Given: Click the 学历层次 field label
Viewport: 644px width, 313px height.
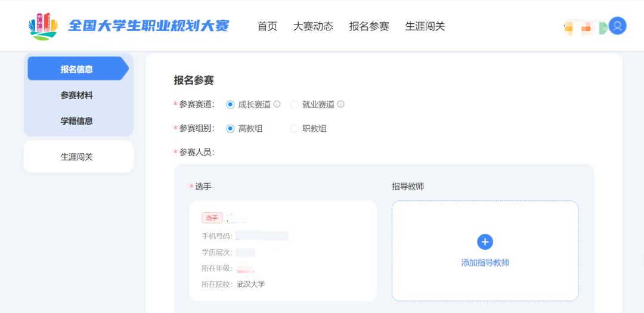Looking at the screenshot, I should point(217,253).
